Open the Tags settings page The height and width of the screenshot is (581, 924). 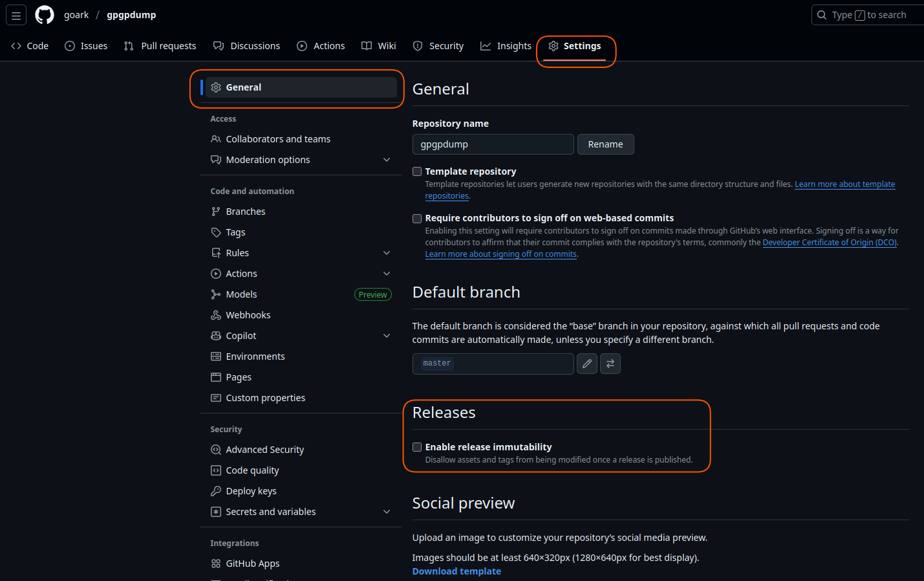click(x=235, y=232)
